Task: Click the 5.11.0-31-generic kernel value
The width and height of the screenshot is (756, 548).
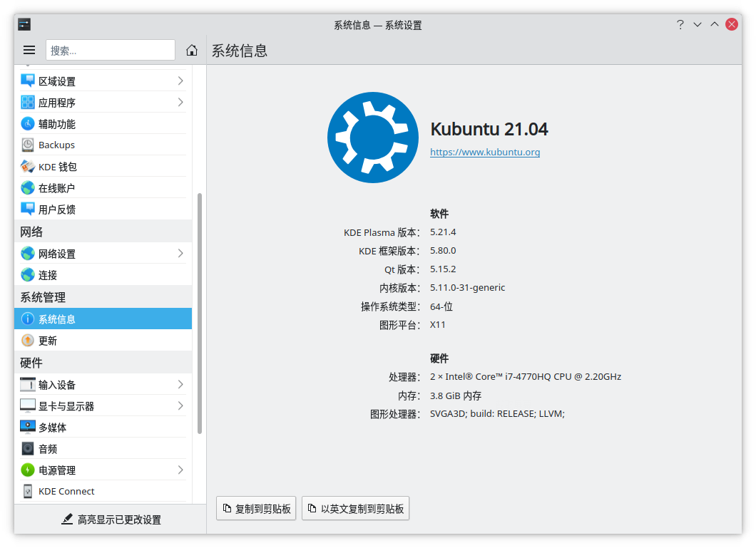Action: coord(468,287)
